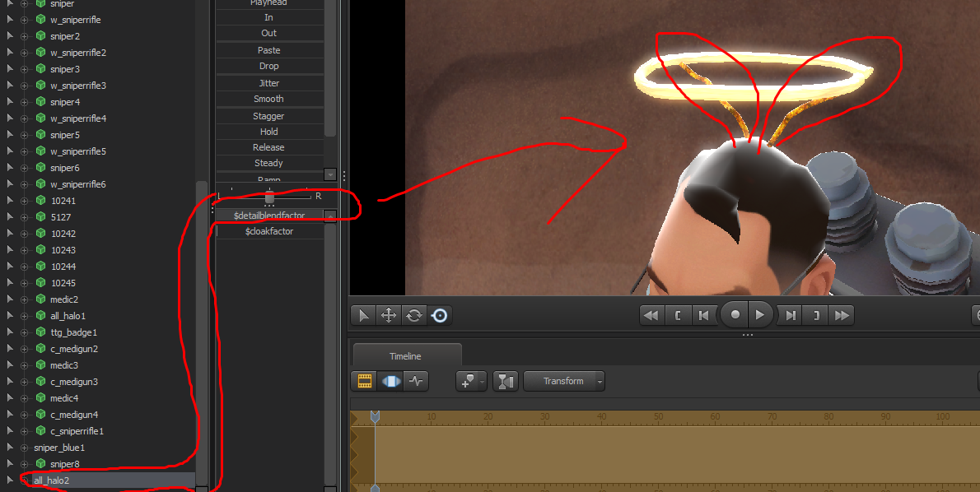Apply the Paste preset
The height and width of the screenshot is (492, 980).
click(269, 50)
